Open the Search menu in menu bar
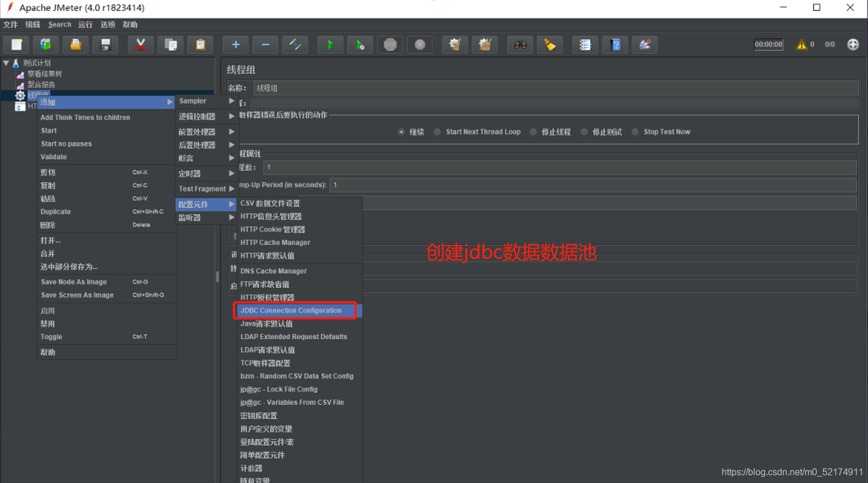This screenshot has width=868, height=483. (x=59, y=25)
